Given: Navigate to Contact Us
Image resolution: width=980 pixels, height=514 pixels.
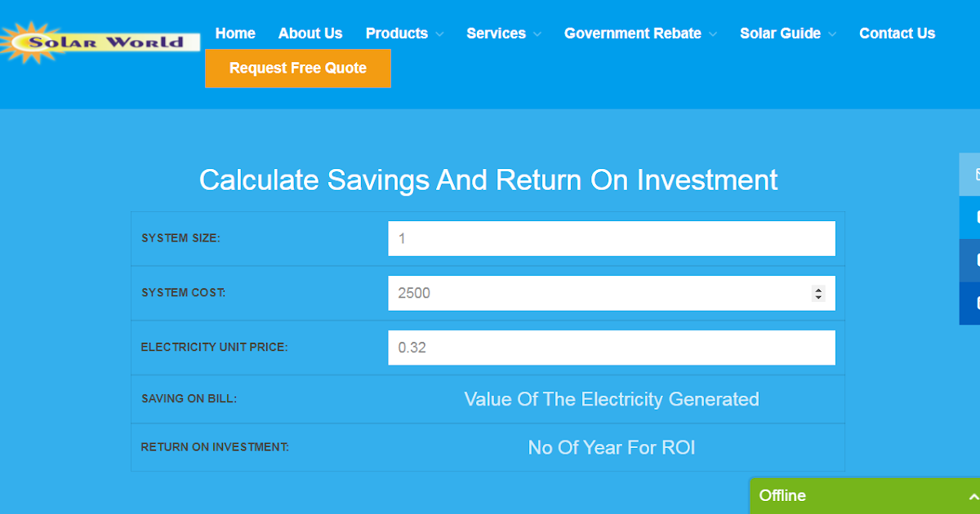Looking at the screenshot, I should tap(897, 33).
